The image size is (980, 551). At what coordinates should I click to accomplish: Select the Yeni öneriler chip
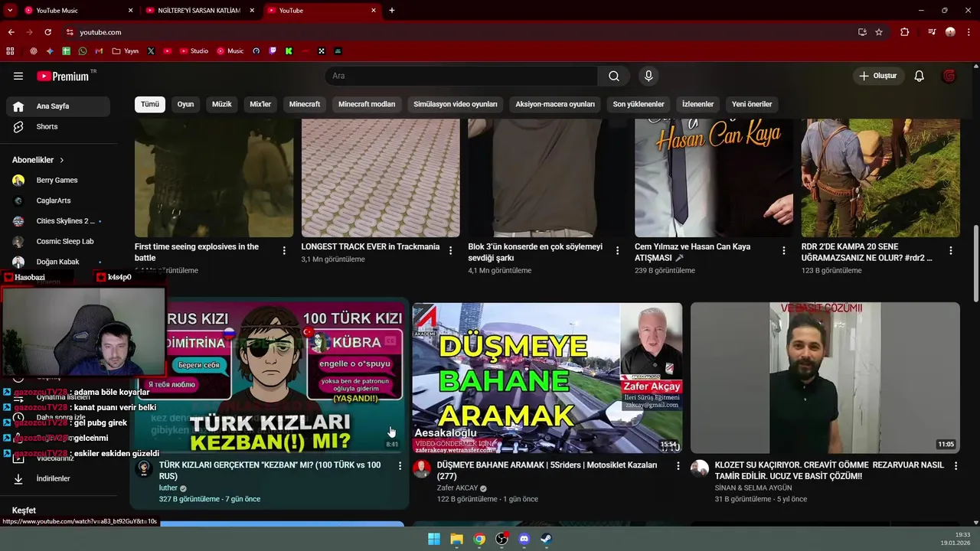(x=752, y=104)
